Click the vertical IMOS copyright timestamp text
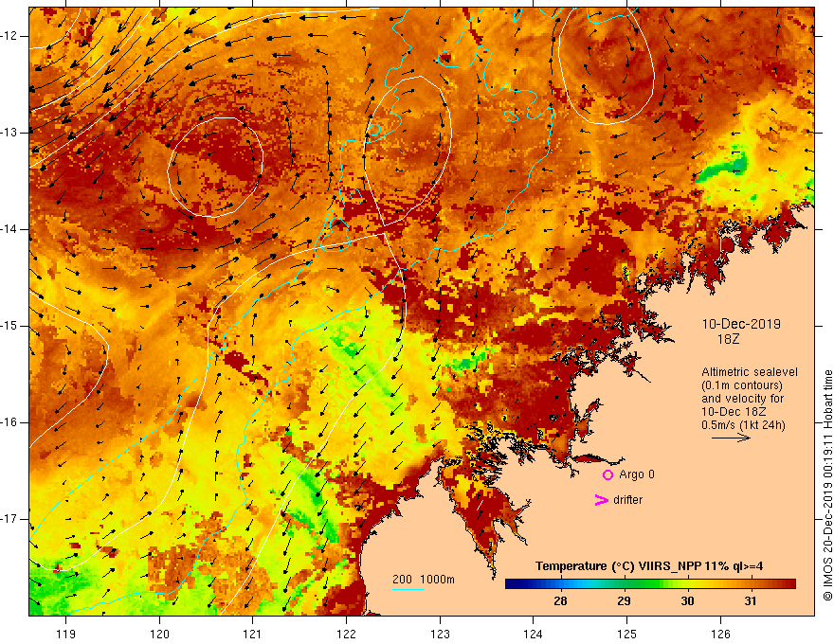 (x=827, y=485)
